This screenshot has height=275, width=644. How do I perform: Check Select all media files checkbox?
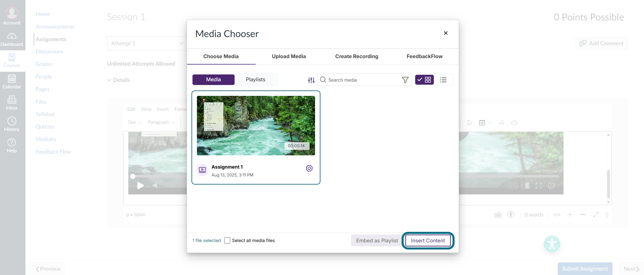[227, 241]
